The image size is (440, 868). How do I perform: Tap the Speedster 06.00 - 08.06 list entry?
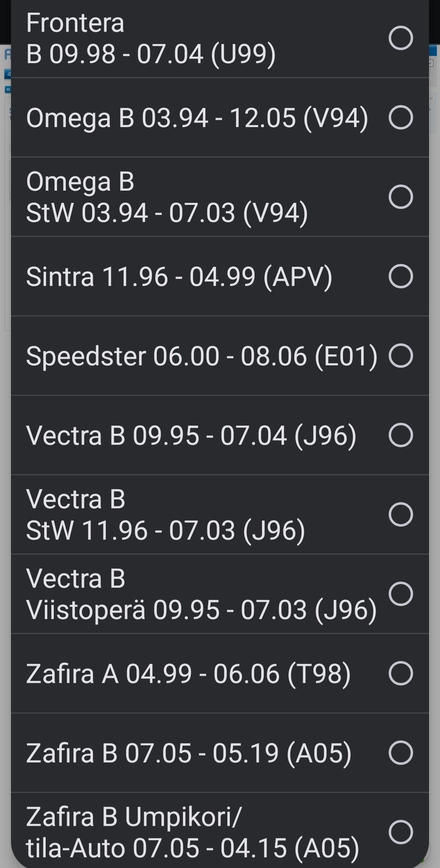pos(202,356)
